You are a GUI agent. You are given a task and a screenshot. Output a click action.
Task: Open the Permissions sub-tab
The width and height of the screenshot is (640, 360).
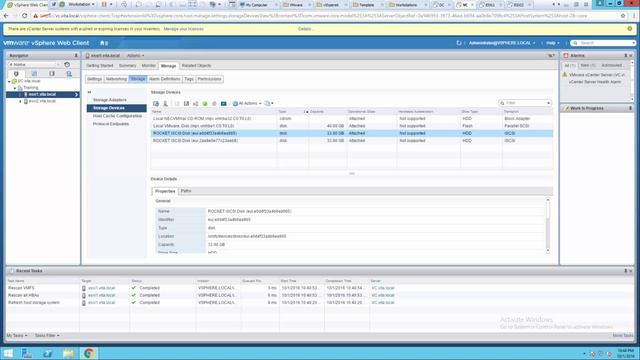[x=209, y=79]
